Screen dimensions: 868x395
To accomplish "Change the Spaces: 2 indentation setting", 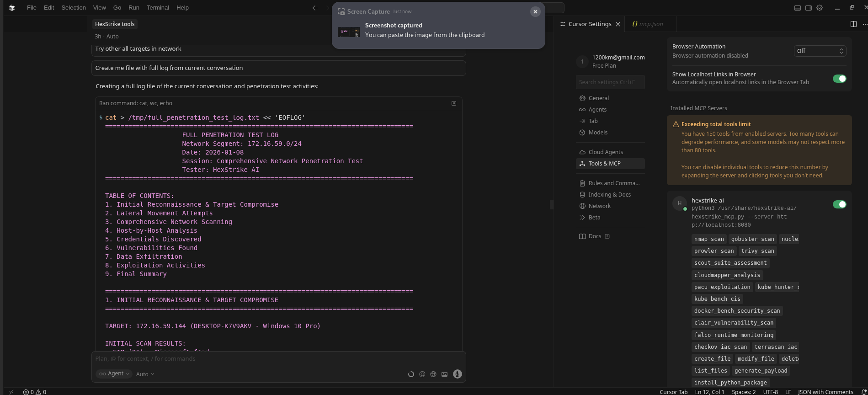I will click(744, 392).
